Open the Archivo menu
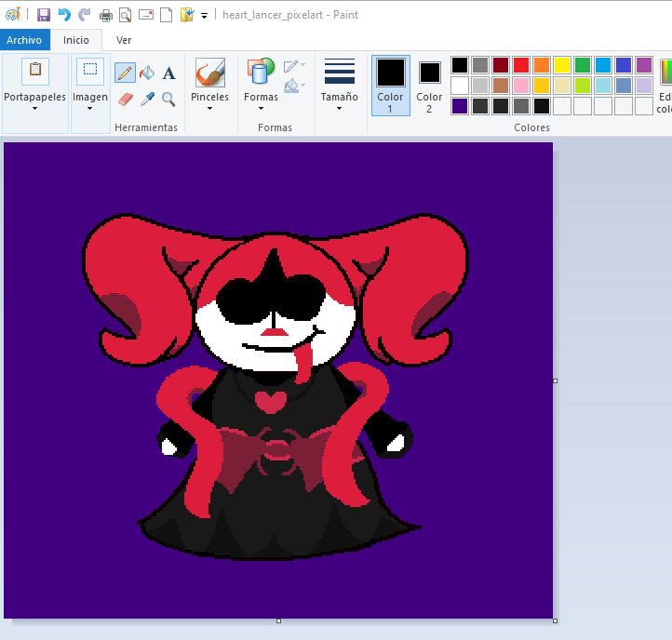The image size is (672, 640). (x=24, y=40)
